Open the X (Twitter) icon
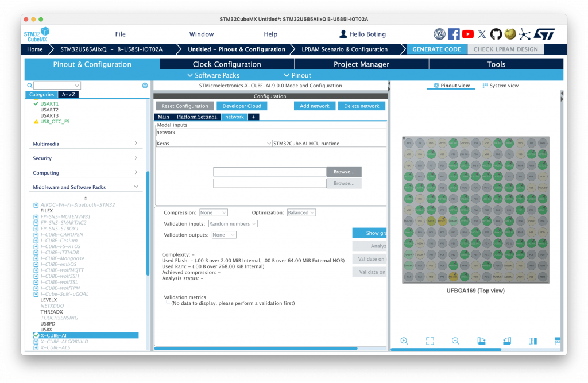The width and height of the screenshot is (588, 383). coord(482,34)
